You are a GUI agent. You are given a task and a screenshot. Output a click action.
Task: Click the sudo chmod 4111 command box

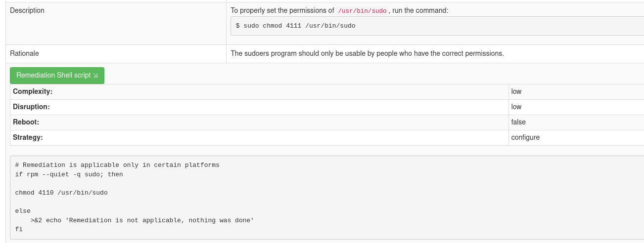(x=295, y=26)
